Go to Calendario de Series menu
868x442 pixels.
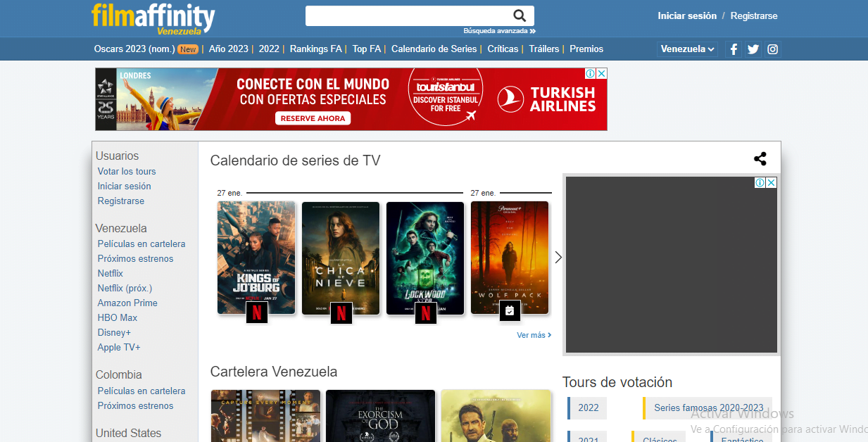[434, 49]
